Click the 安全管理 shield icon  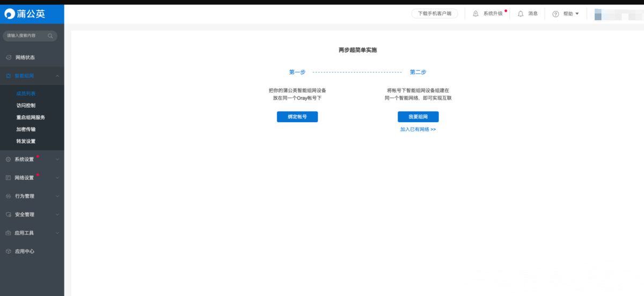8,214
